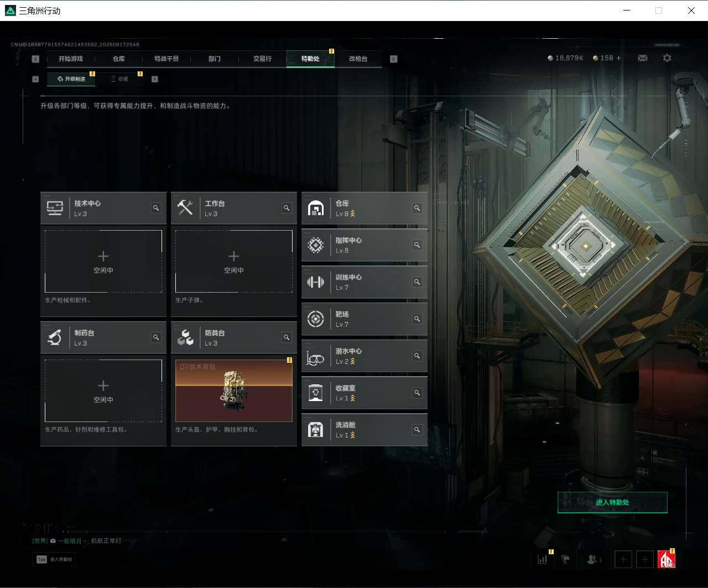The width and height of the screenshot is (708, 588).
Task: Open the D7战术背包 production thumbnail
Action: point(234,391)
